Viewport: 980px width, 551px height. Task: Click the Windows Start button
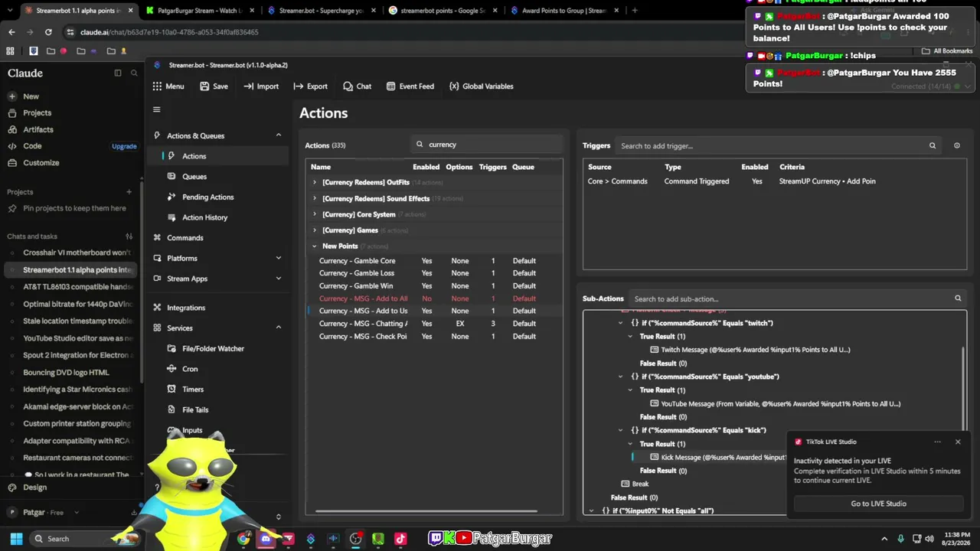16,539
